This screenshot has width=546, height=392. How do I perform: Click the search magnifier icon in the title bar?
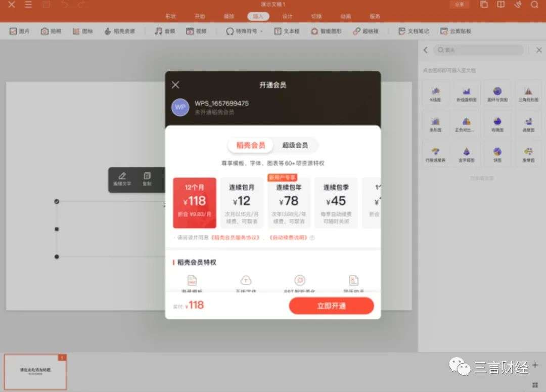(534, 5)
